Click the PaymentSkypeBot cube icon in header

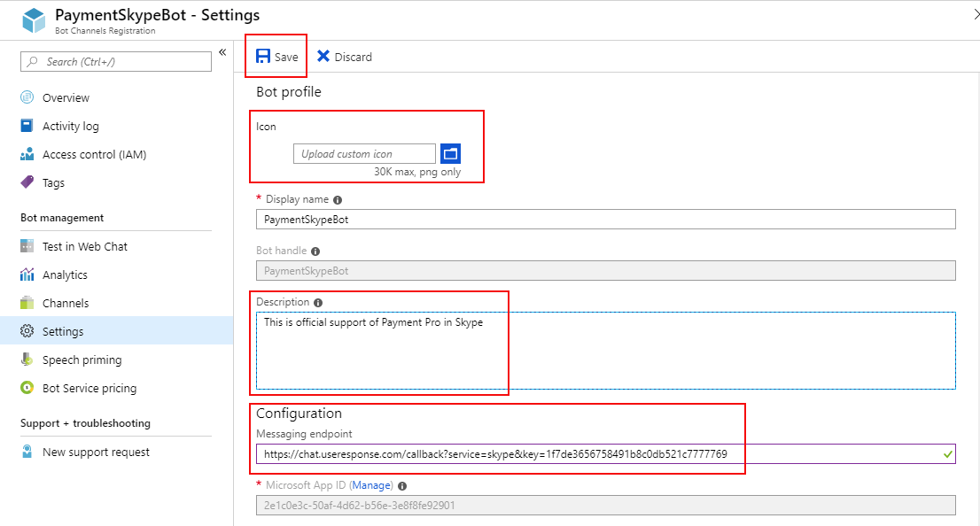pos(34,20)
